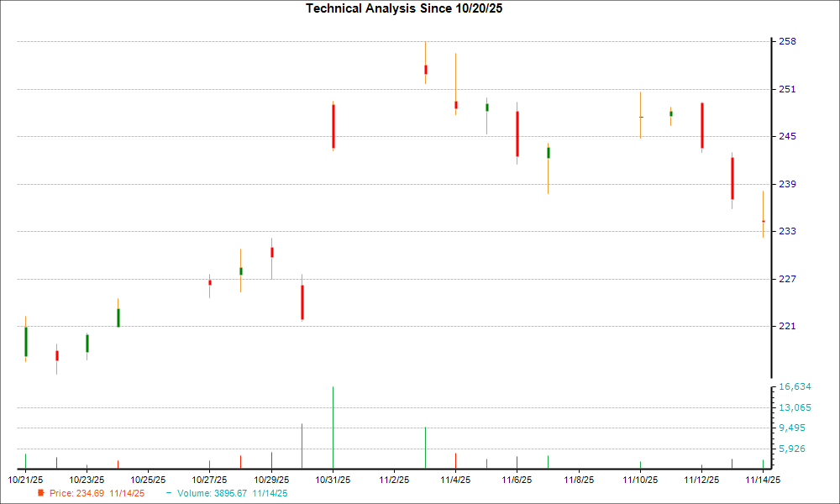
Task: Click the red volume bar under 11/4/25
Action: pyautogui.click(x=456, y=459)
